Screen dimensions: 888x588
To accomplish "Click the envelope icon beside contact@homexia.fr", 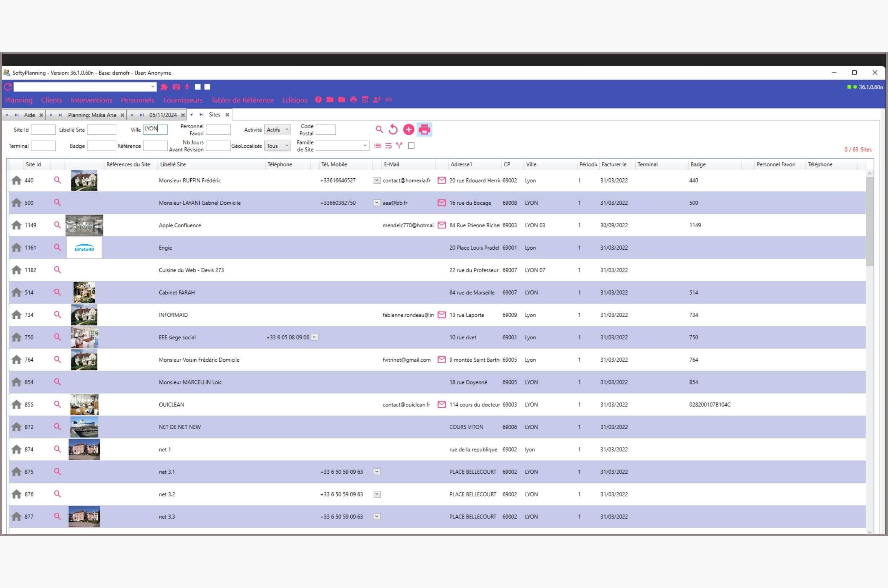I will (x=441, y=181).
